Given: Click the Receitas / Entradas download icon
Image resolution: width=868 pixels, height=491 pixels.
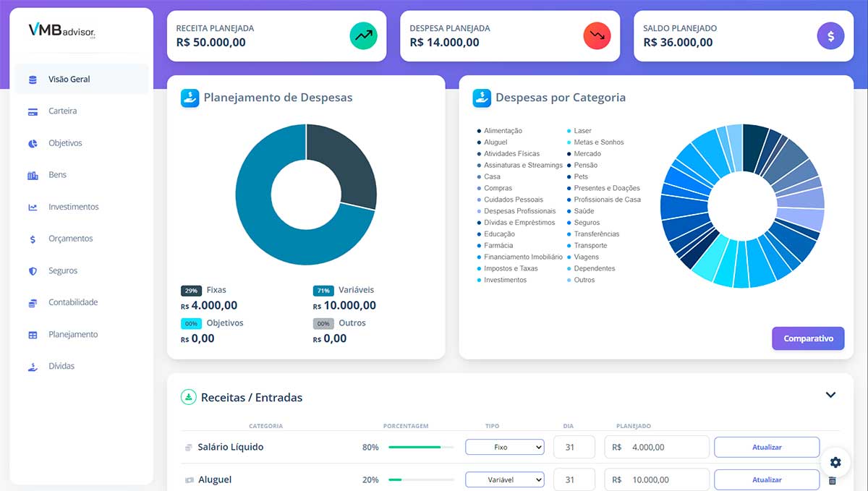Looking at the screenshot, I should (x=188, y=397).
